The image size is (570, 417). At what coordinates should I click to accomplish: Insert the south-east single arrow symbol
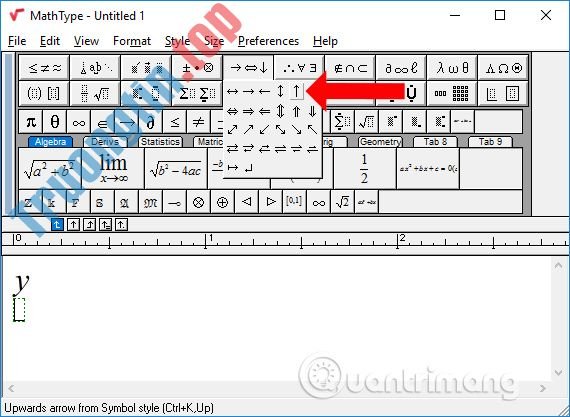point(297,129)
